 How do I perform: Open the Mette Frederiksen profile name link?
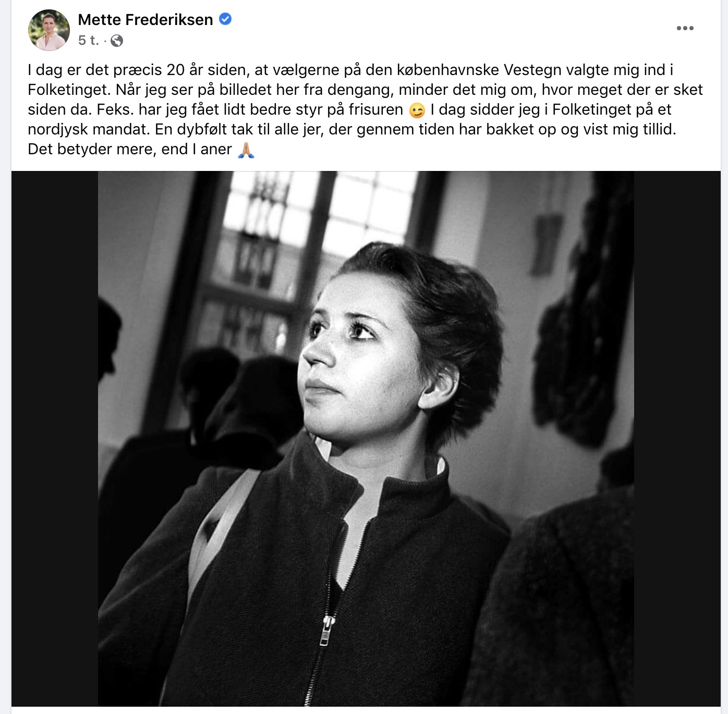click(145, 20)
